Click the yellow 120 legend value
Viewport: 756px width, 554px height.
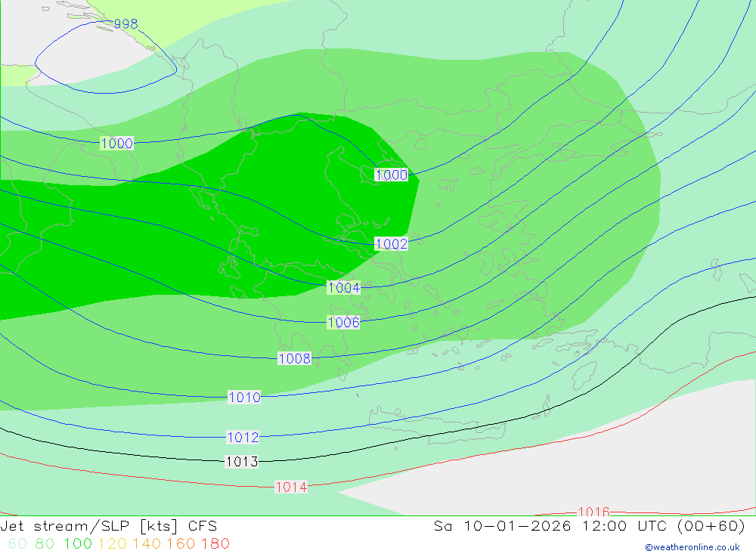click(x=113, y=543)
